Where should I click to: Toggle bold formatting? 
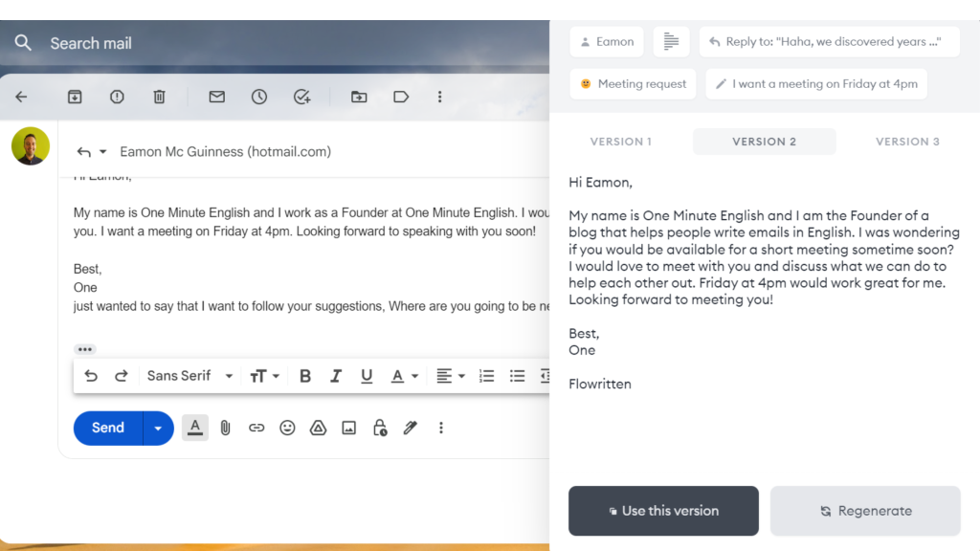pyautogui.click(x=304, y=375)
